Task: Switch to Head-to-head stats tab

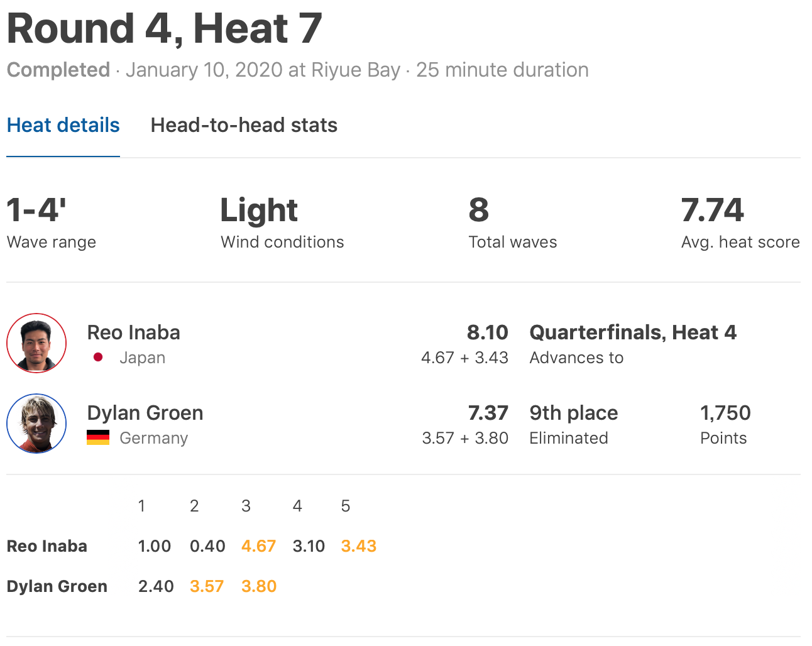Action: coord(244,125)
